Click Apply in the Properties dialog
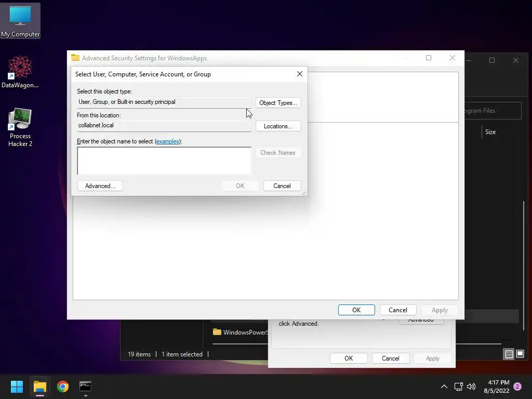Viewport: 532px width, 399px height. (x=433, y=358)
